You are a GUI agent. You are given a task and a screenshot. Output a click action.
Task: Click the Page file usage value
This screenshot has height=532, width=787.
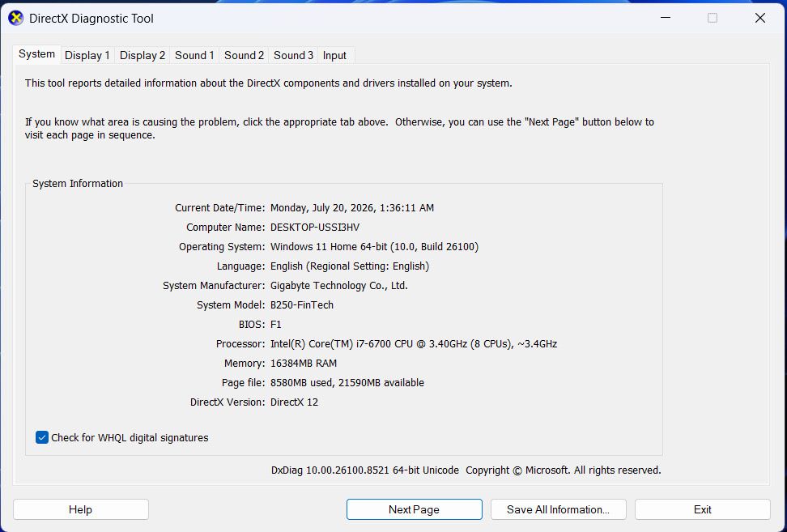(x=347, y=383)
